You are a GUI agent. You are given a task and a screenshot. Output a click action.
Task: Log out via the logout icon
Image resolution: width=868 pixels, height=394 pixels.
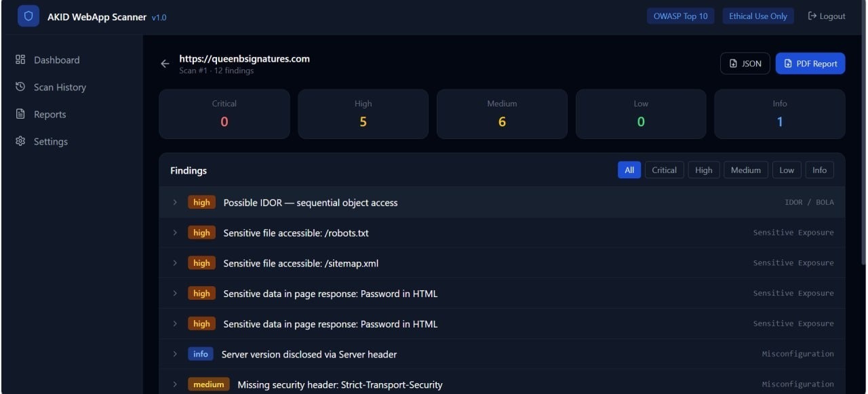pos(812,16)
